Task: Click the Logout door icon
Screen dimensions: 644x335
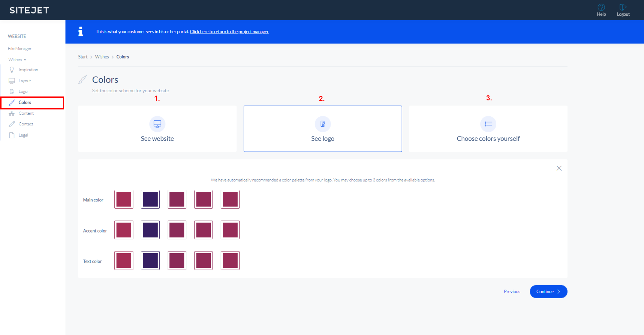Action: pyautogui.click(x=623, y=7)
